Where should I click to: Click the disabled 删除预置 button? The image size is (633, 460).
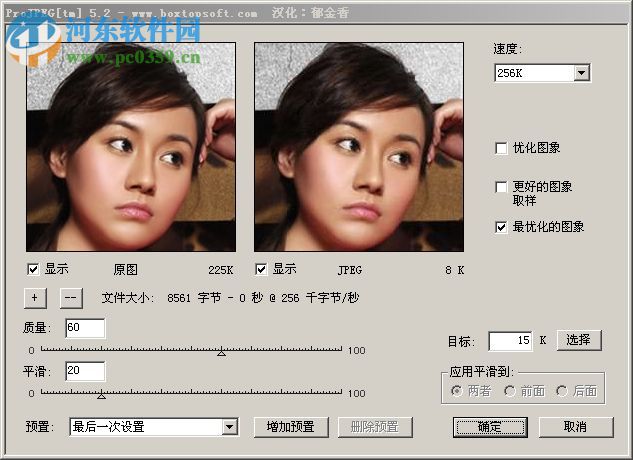pos(375,427)
